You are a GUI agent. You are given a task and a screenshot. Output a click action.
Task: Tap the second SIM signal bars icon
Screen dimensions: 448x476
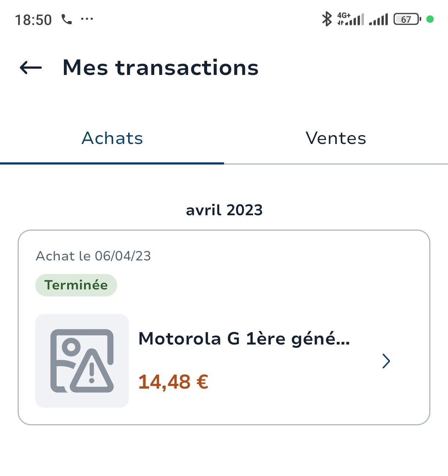tap(379, 19)
